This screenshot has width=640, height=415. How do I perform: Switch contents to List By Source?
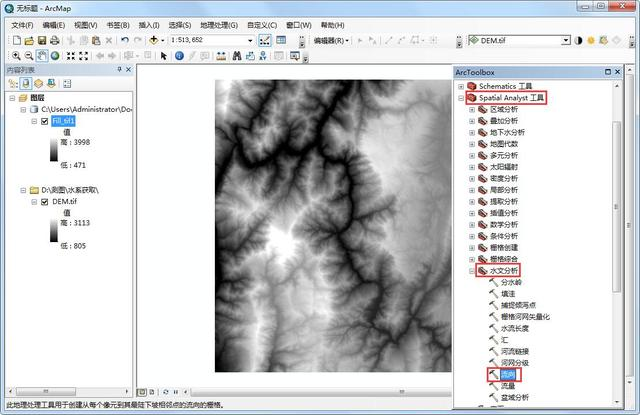pos(26,84)
